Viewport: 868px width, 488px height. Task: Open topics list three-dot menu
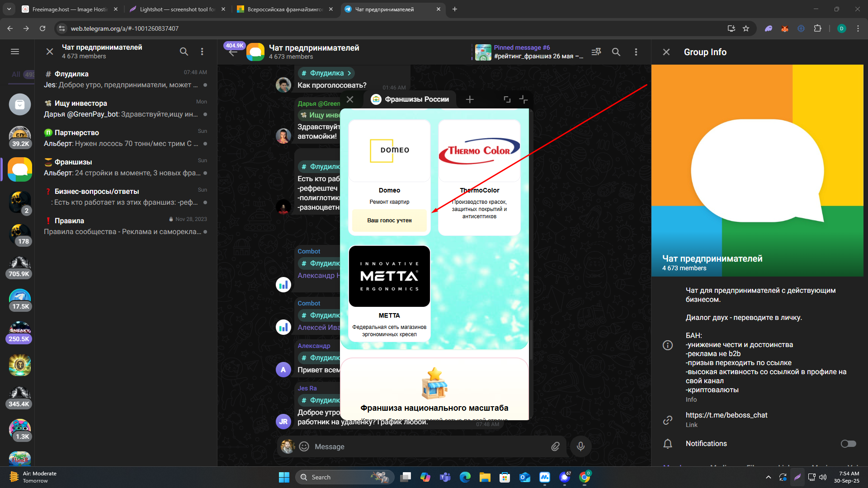coord(202,52)
